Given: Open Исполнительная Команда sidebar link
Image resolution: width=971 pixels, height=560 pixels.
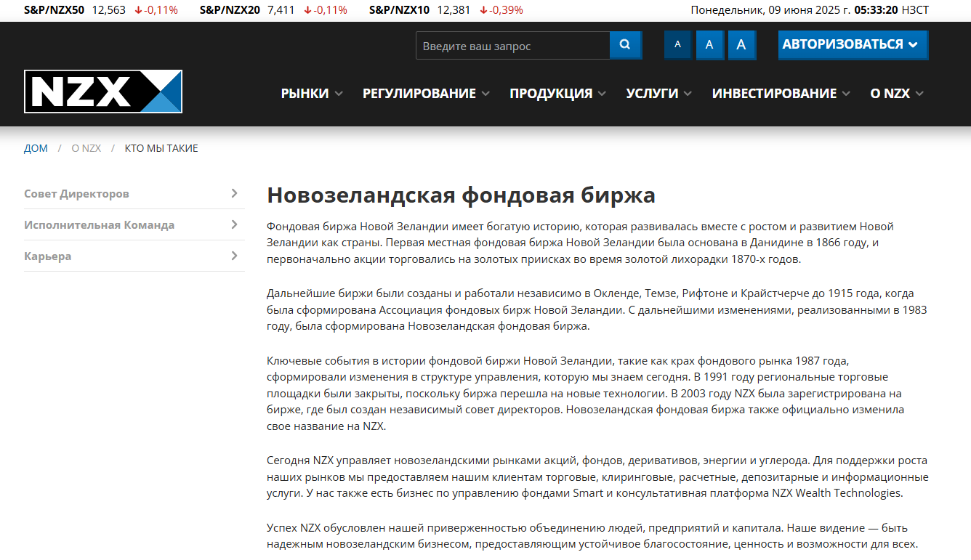Looking at the screenshot, I should coord(134,225).
